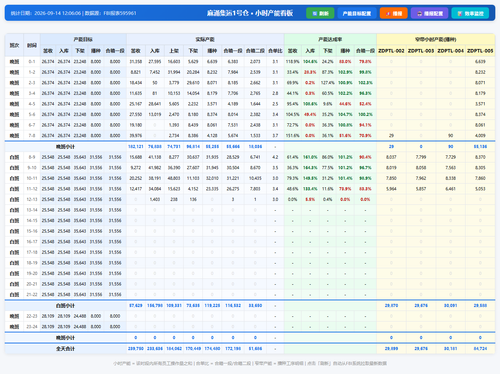Click the speaker icon in the orange button
The image size is (500, 374).
(x=388, y=14)
